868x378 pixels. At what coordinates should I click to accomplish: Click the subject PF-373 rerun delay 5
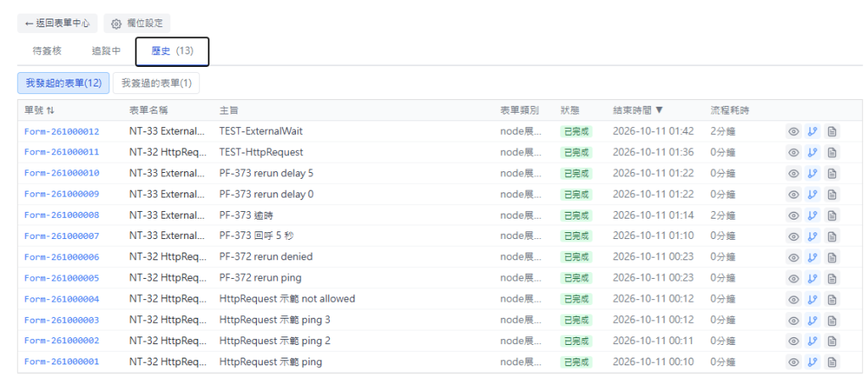coord(266,173)
